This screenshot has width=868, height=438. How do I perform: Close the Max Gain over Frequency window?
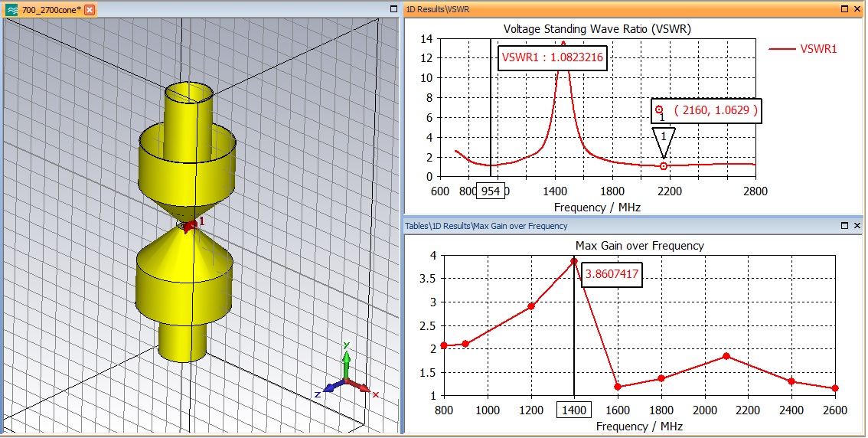coord(857,225)
